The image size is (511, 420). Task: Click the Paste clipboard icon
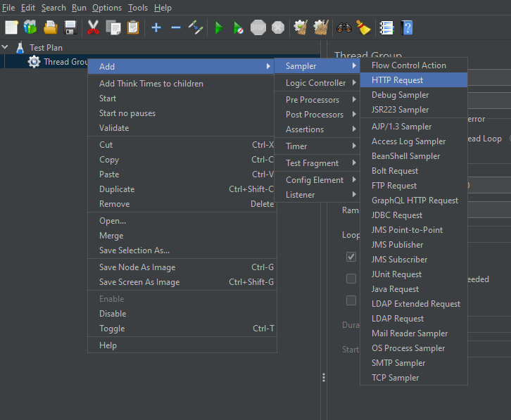(x=133, y=27)
